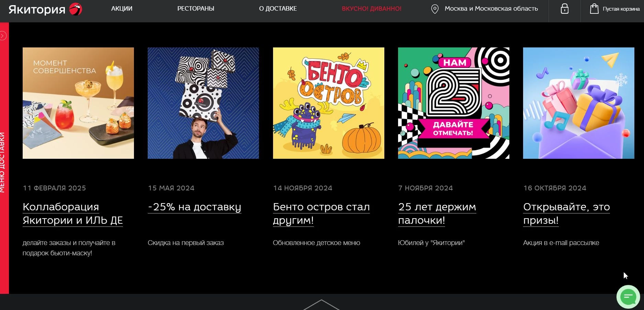Open ВКУСНО! ДИВАННО! section
Image resolution: width=644 pixels, height=310 pixels.
(x=372, y=9)
